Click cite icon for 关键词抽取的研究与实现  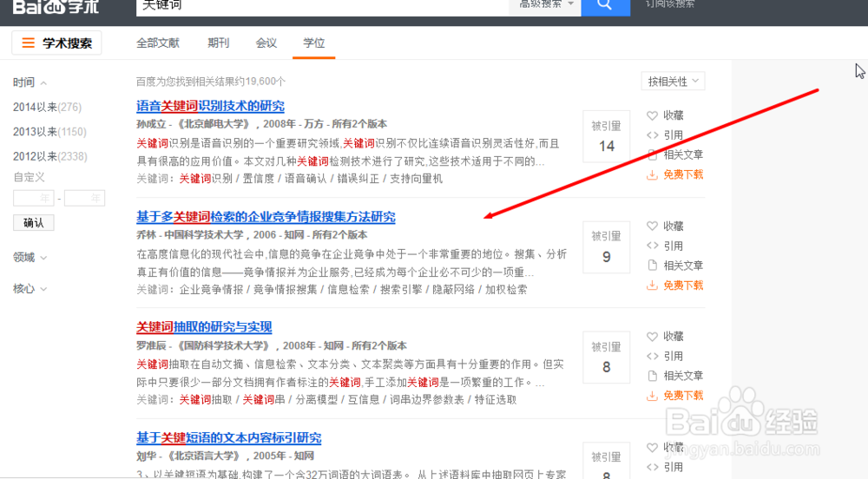pyautogui.click(x=652, y=356)
